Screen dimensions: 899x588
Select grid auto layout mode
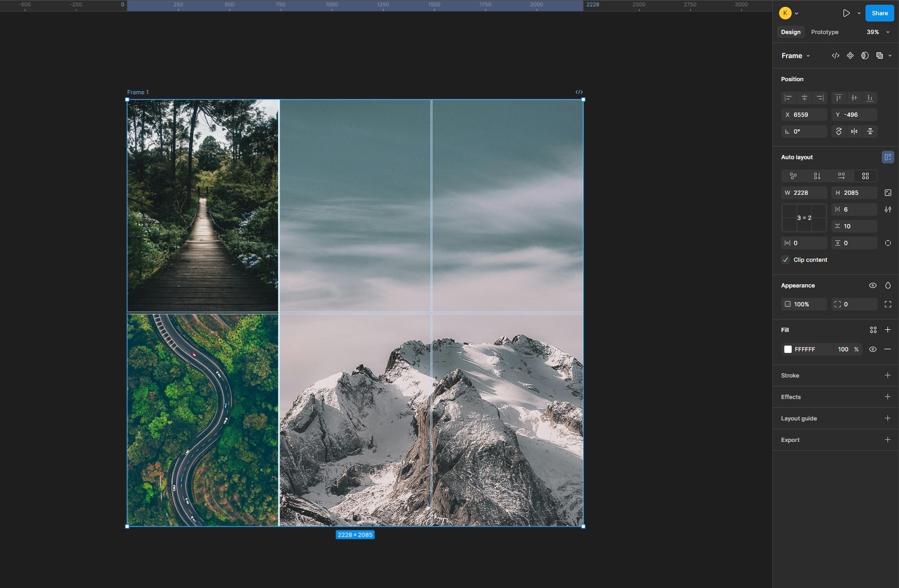tap(865, 176)
